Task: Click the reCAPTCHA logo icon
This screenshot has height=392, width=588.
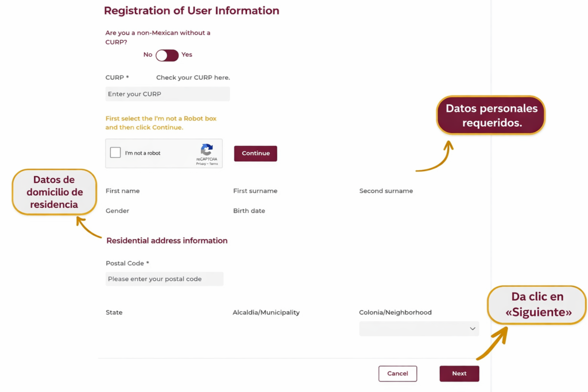Action: click(207, 149)
